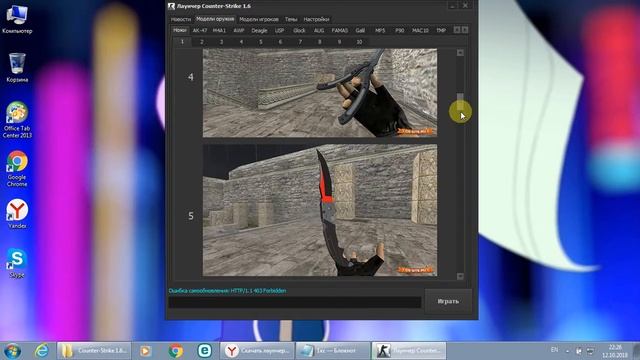Launch the Google Chrome desktop shortcut
Image resolution: width=640 pixels, height=360 pixels.
(x=17, y=169)
